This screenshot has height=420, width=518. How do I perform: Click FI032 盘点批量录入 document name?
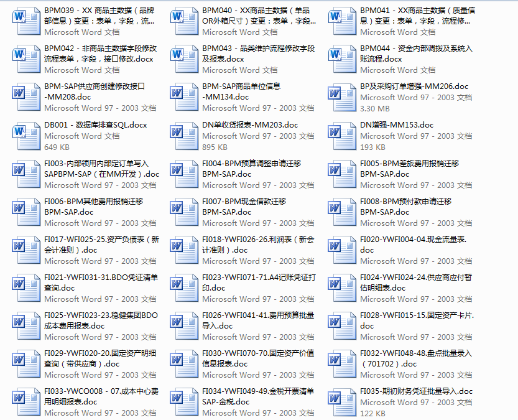pyautogui.click(x=417, y=358)
